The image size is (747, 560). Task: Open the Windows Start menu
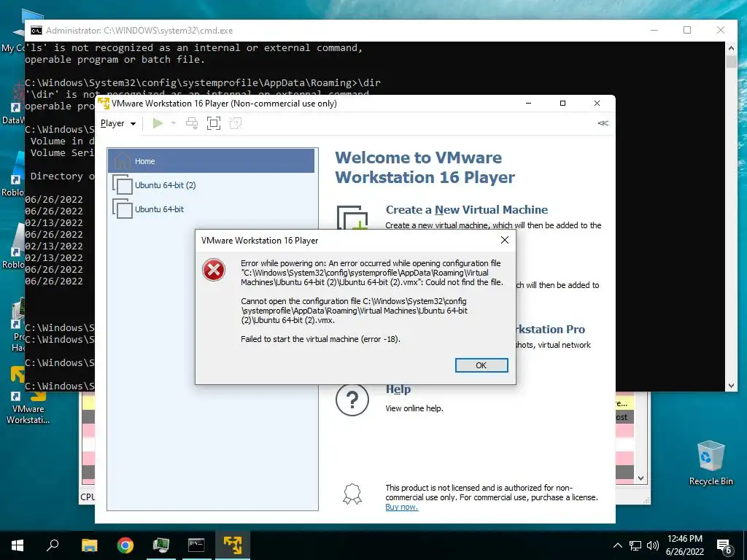coord(18,545)
